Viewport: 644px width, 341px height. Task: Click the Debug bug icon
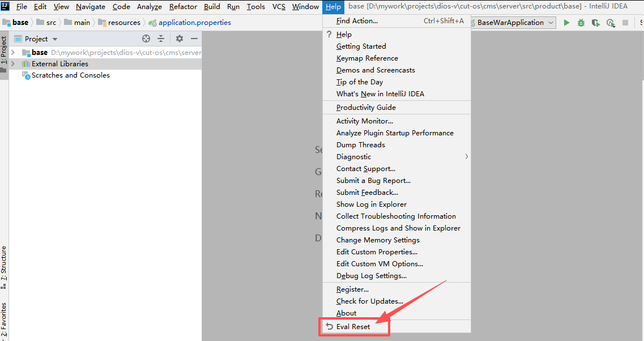(581, 23)
